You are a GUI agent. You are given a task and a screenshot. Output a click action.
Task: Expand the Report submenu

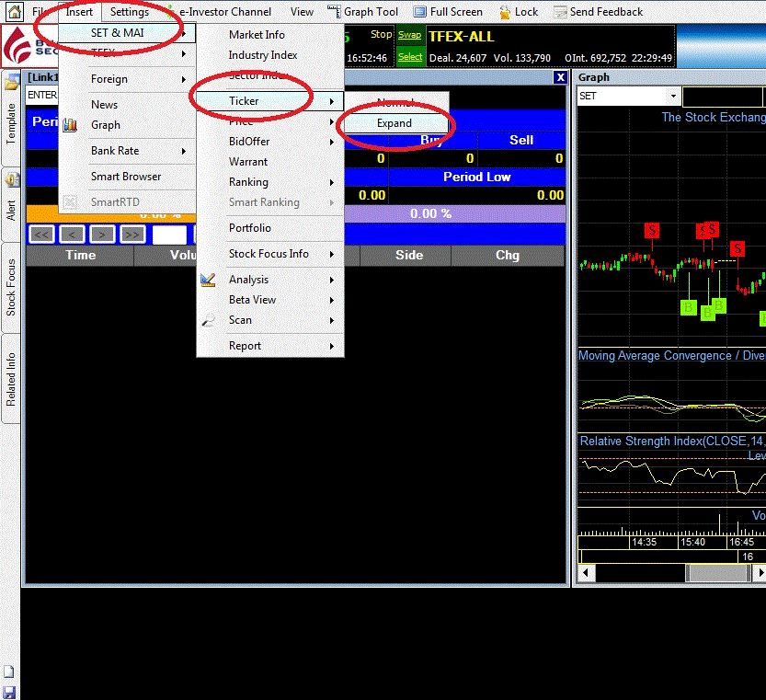(x=270, y=346)
